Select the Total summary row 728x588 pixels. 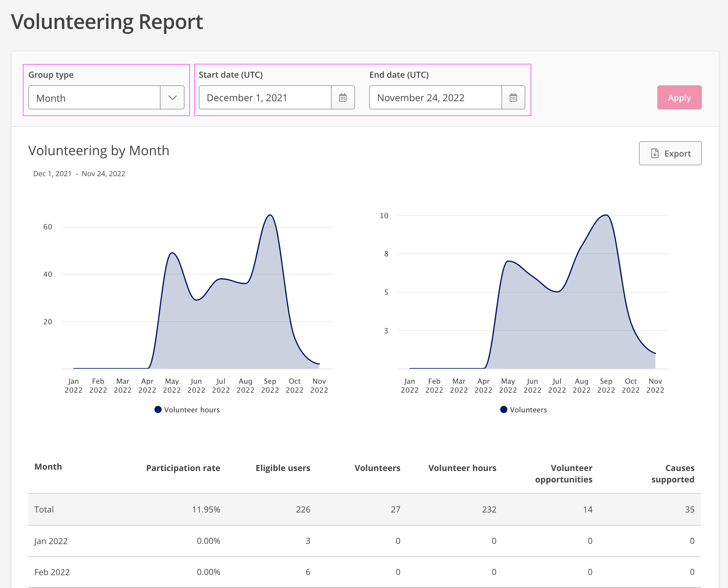tap(364, 509)
